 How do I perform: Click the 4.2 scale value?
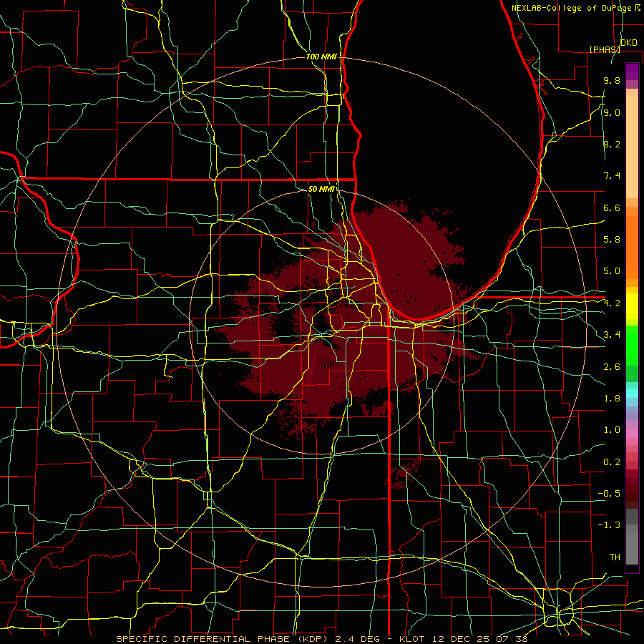click(x=612, y=303)
